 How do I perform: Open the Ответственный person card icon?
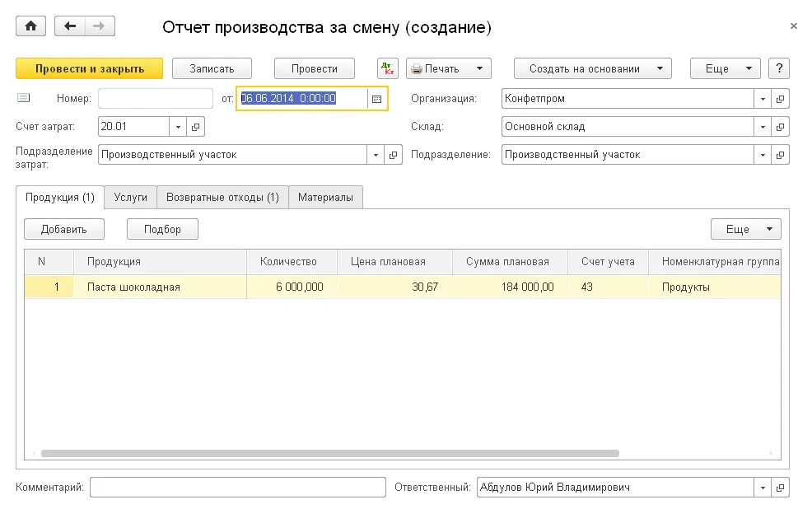pyautogui.click(x=779, y=487)
